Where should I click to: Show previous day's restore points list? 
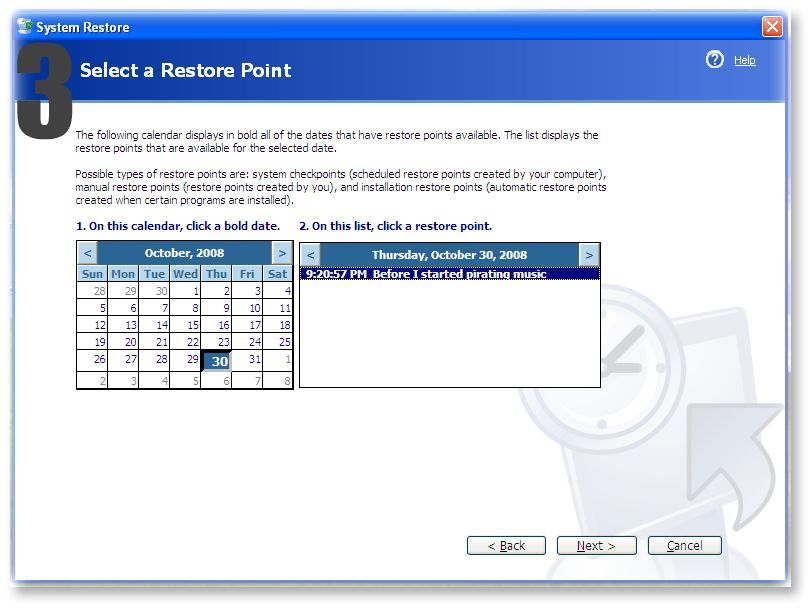310,254
